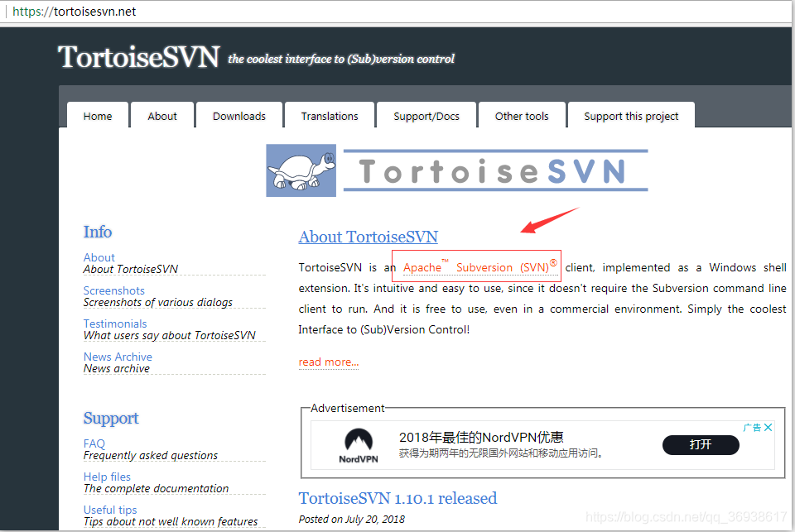The width and height of the screenshot is (795, 532).
Task: Click the read more... link
Action: [329, 362]
